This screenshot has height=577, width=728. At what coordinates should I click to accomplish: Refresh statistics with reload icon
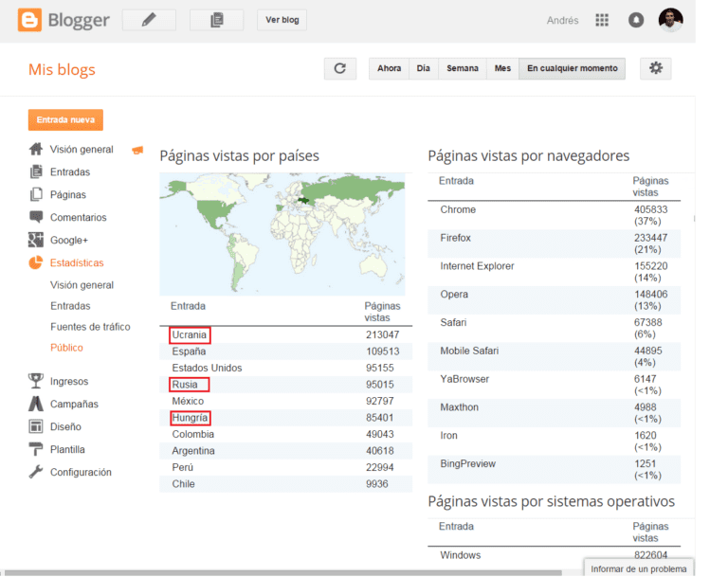pos(340,69)
